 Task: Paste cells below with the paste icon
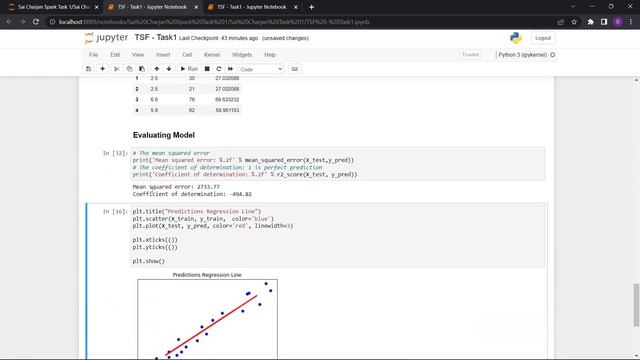coord(142,69)
